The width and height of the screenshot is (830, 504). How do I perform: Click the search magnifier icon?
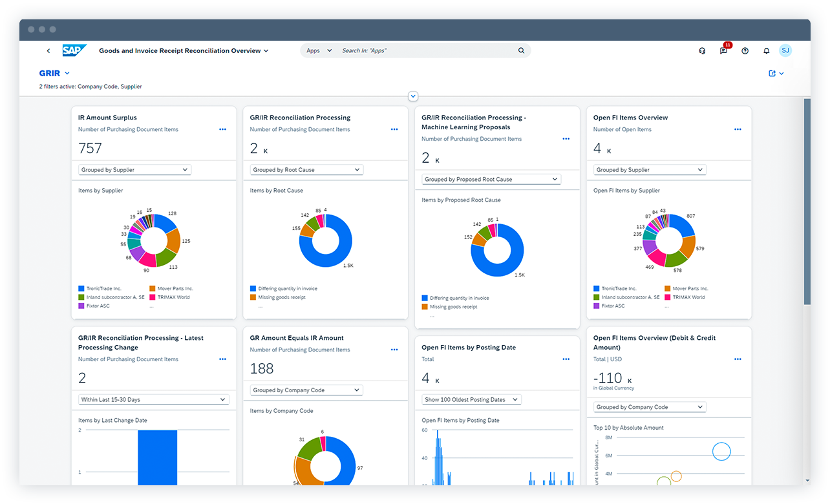[x=521, y=50]
